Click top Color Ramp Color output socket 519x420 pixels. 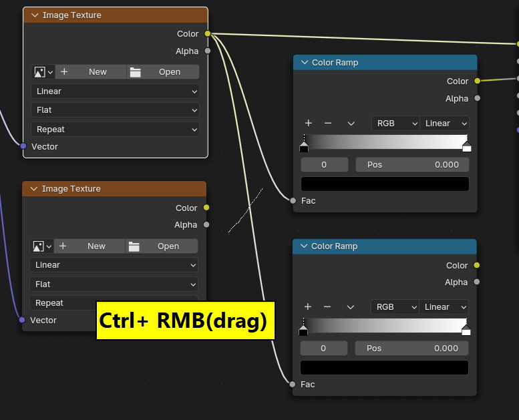pyautogui.click(x=478, y=81)
